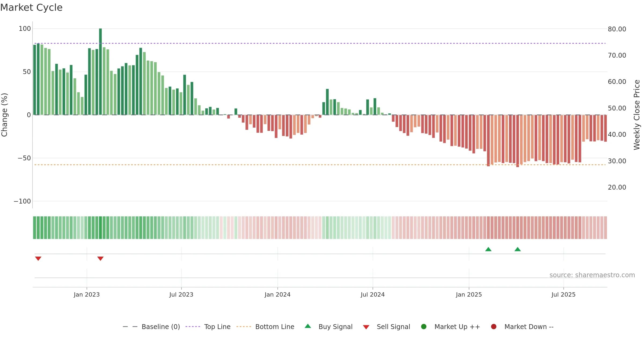
Task: Toggle the Baseline (0) legend label
Action: click(x=161, y=327)
